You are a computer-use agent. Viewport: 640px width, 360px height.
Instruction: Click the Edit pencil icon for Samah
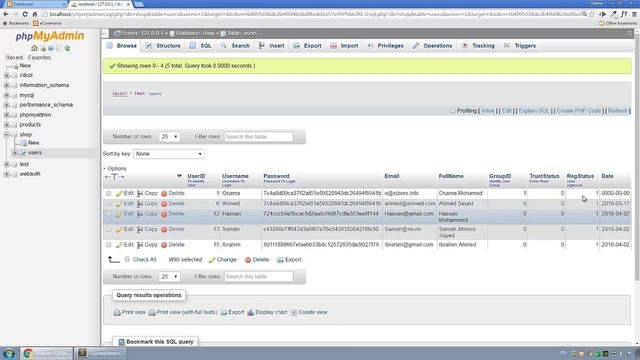[119, 229]
